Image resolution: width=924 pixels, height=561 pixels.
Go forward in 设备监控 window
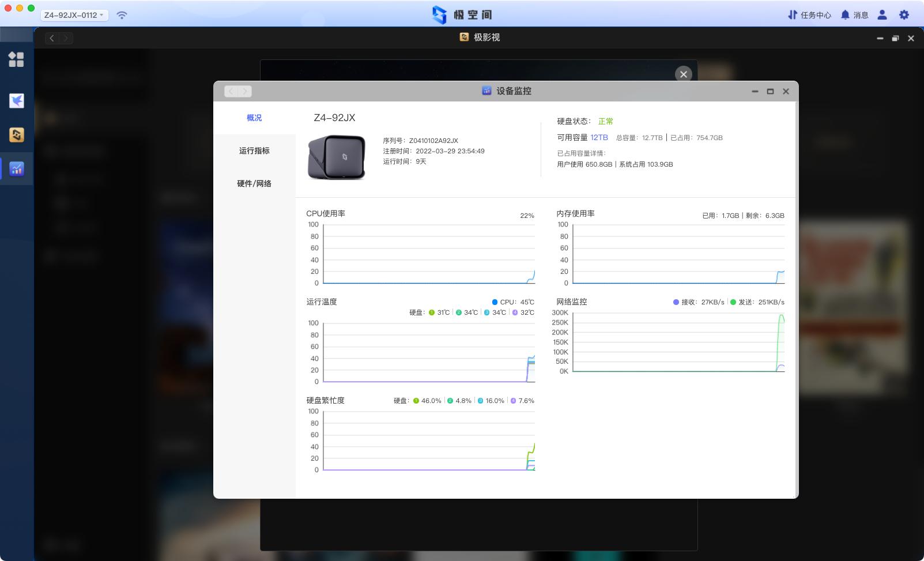pyautogui.click(x=245, y=91)
